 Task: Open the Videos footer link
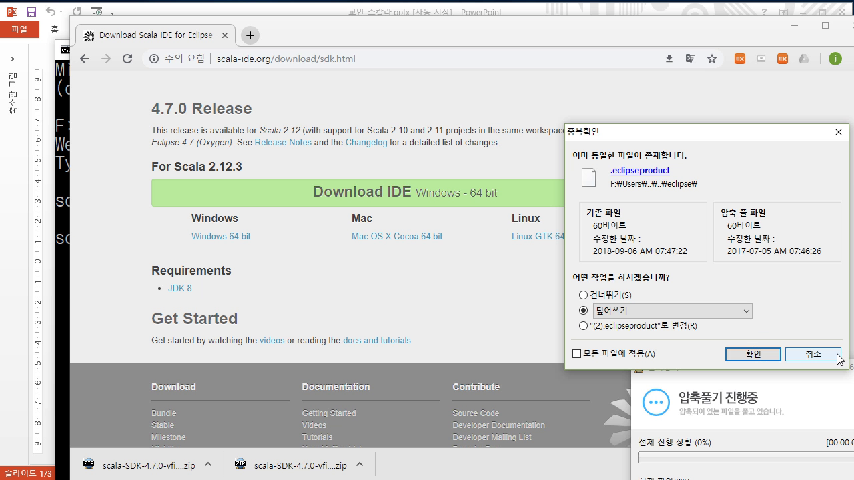pyautogui.click(x=314, y=425)
